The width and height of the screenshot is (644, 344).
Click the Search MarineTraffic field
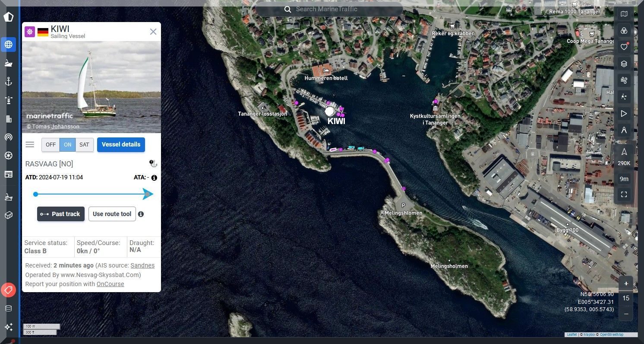click(329, 9)
